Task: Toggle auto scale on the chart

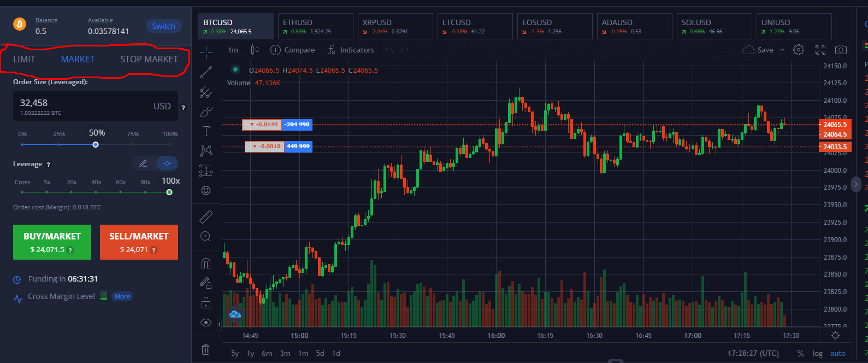Action: [837, 353]
